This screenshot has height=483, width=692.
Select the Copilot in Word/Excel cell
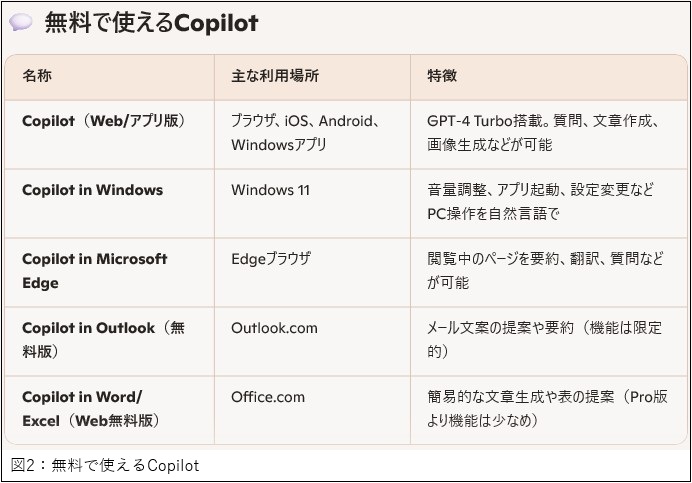click(91, 409)
